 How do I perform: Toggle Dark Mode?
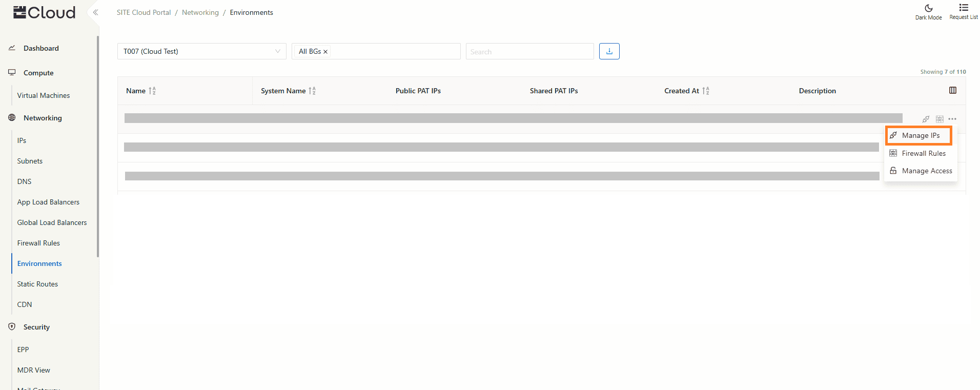[928, 11]
